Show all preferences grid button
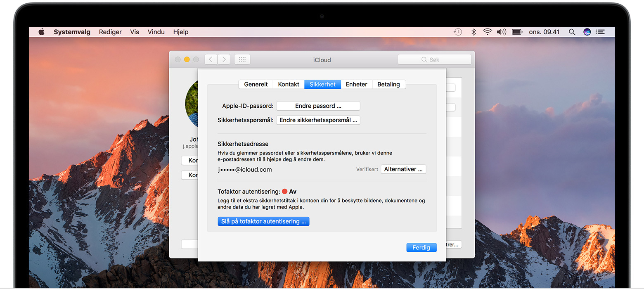Image resolution: width=644 pixels, height=289 pixels. point(242,59)
